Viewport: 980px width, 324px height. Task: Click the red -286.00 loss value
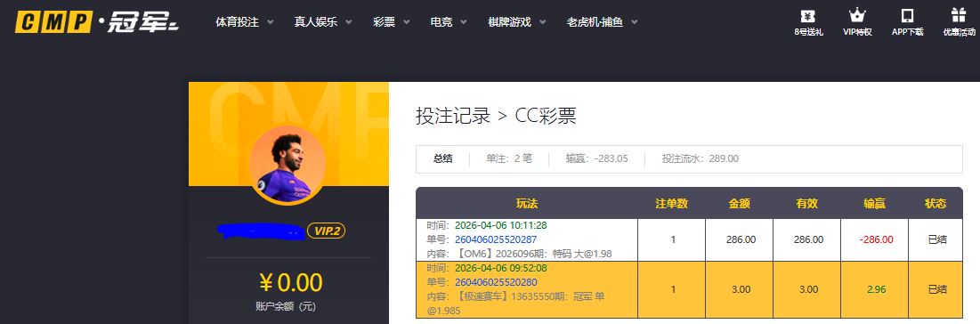[876, 239]
